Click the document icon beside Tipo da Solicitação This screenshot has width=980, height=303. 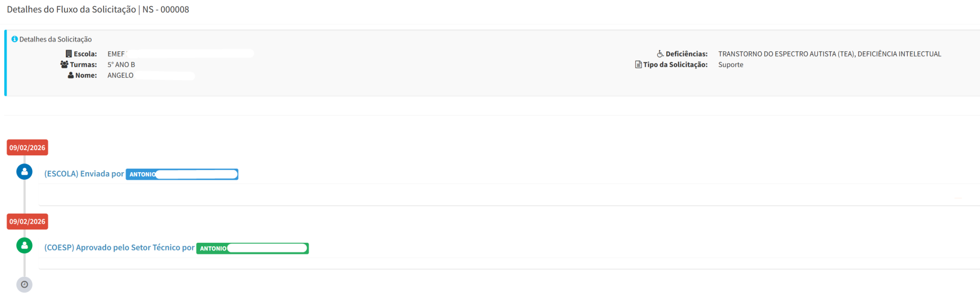coord(638,65)
